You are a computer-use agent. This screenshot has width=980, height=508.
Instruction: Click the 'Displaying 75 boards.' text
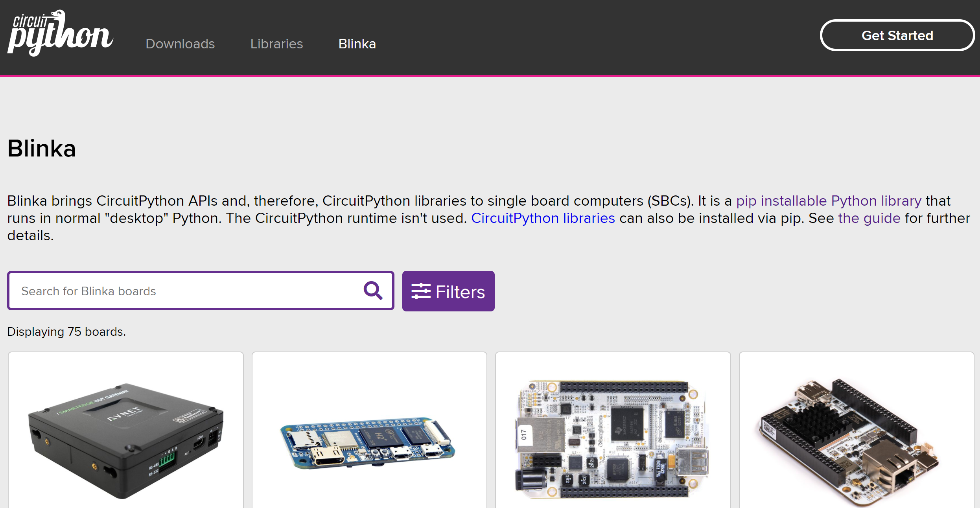66,332
